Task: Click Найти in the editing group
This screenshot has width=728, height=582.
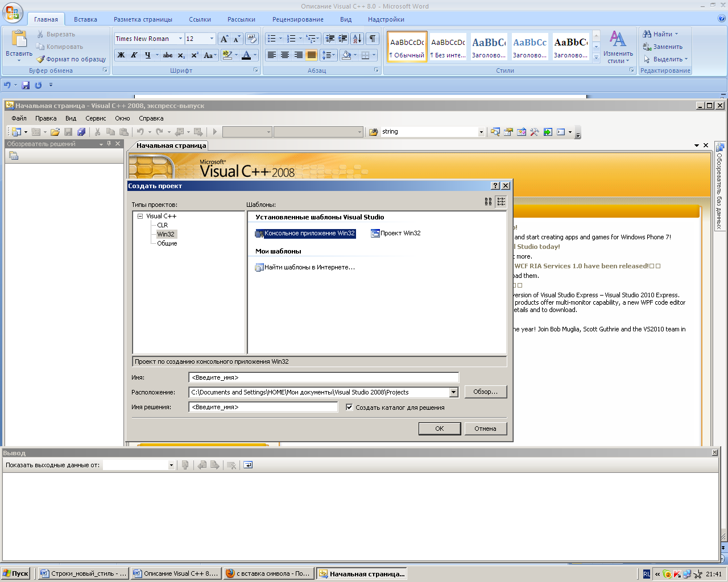Action: pyautogui.click(x=661, y=34)
